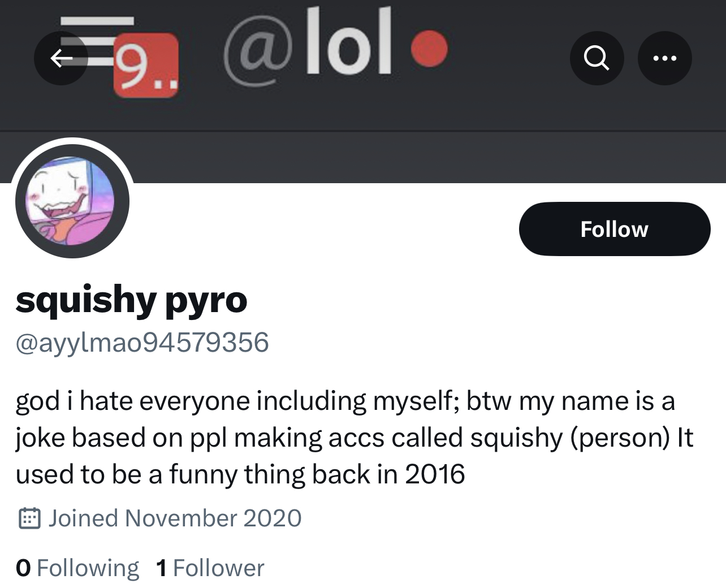Open squishy pyro's profile picture
The image size is (726, 588).
[x=72, y=201]
